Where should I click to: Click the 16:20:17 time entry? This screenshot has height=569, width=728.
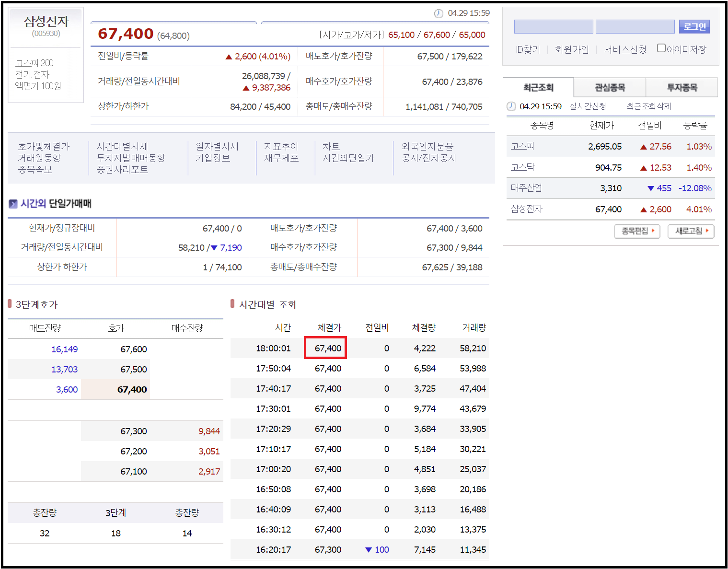273,550
